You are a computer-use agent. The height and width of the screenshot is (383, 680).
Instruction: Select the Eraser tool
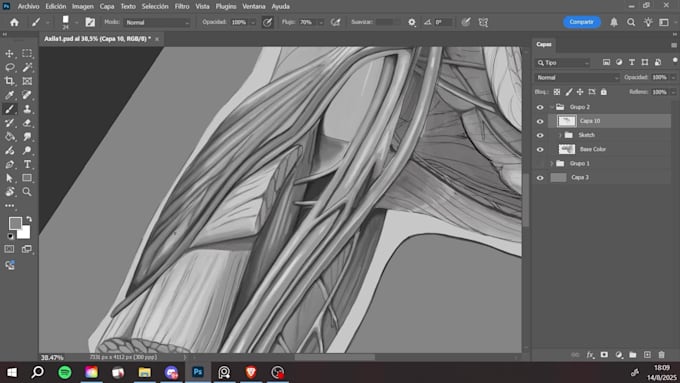pyautogui.click(x=27, y=123)
